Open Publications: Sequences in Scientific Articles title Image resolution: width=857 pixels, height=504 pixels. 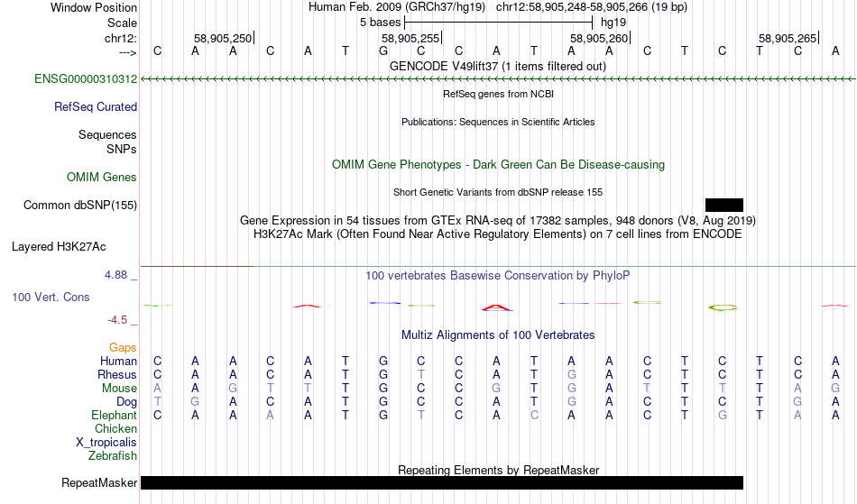[x=498, y=122]
